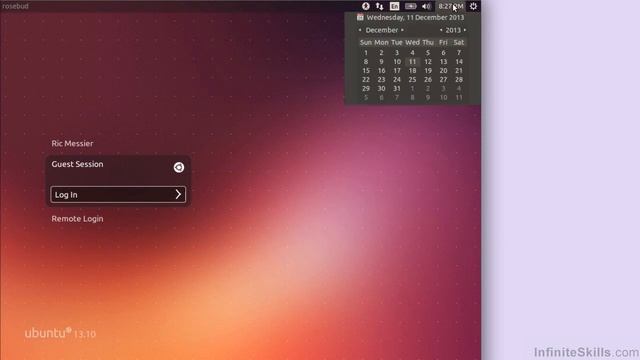Click date 28 in the calendar

pyautogui.click(x=459, y=80)
